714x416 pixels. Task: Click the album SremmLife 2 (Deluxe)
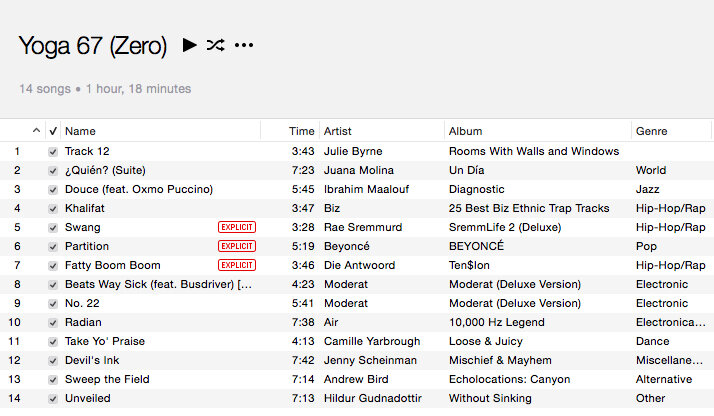505,227
